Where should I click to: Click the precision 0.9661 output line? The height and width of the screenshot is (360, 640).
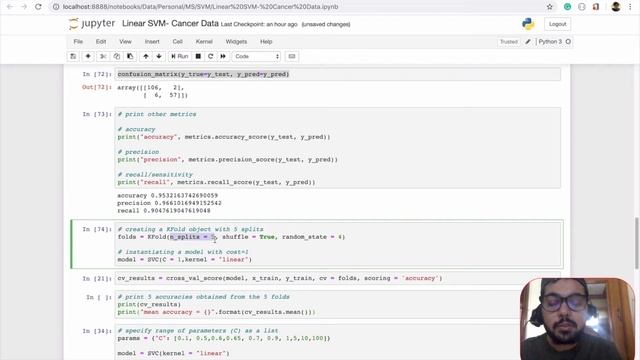point(169,203)
